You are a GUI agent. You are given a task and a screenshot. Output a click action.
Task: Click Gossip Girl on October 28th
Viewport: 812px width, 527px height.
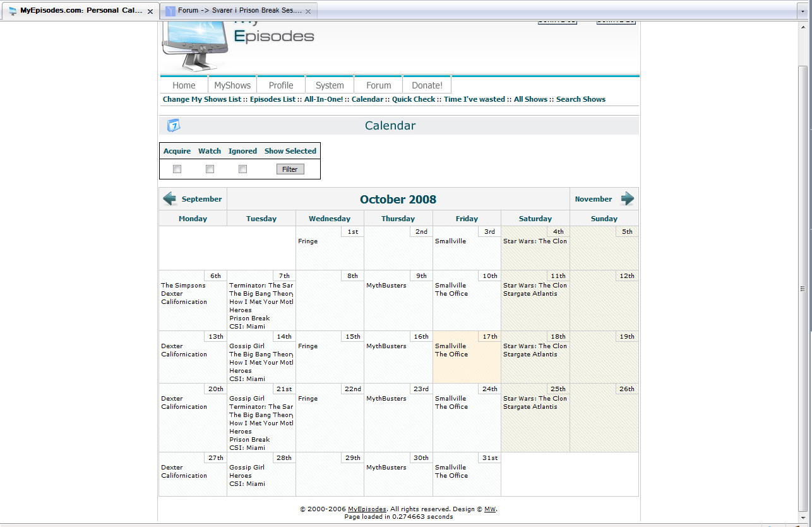247,468
